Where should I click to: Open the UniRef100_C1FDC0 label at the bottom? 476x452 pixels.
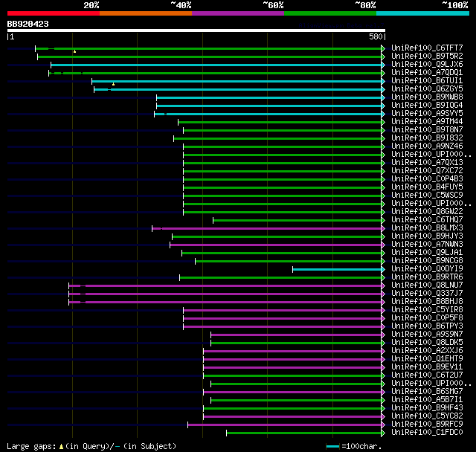pos(427,432)
